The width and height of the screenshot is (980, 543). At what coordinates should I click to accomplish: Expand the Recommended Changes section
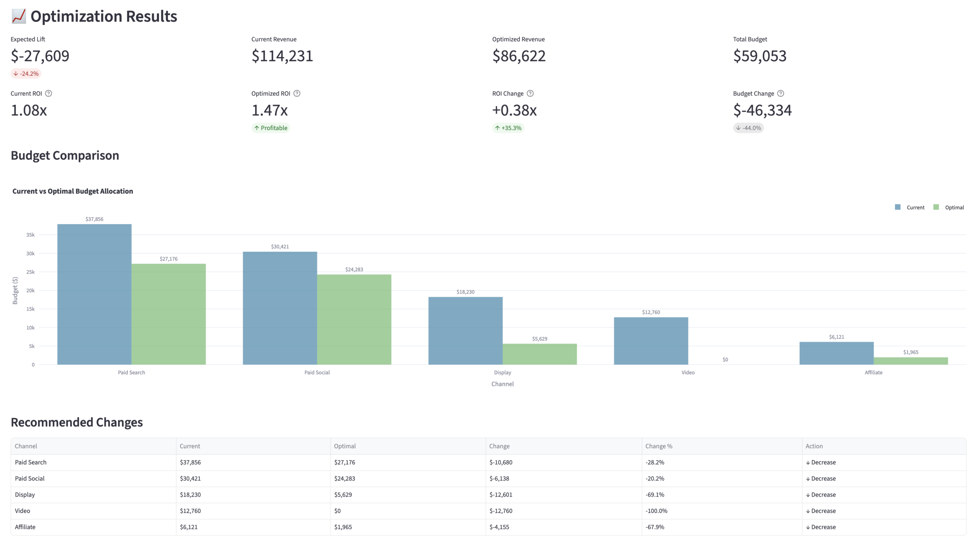pos(77,422)
